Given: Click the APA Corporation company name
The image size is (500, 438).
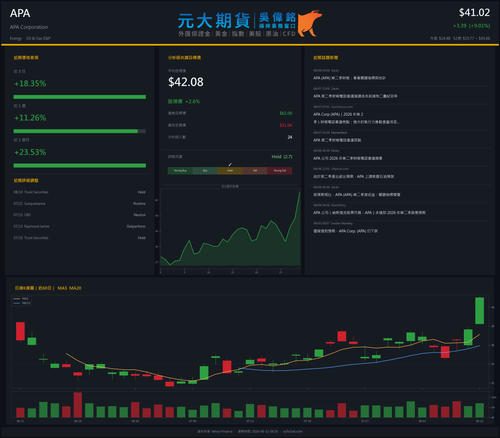Looking at the screenshot, I should point(29,27).
